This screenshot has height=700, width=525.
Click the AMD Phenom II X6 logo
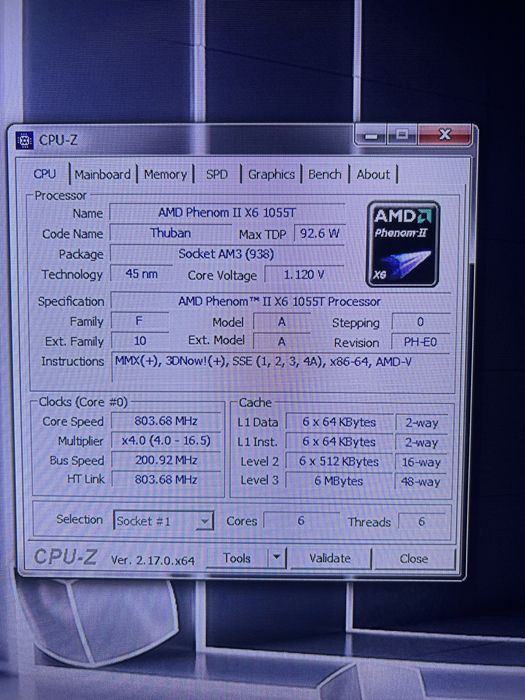[403, 244]
